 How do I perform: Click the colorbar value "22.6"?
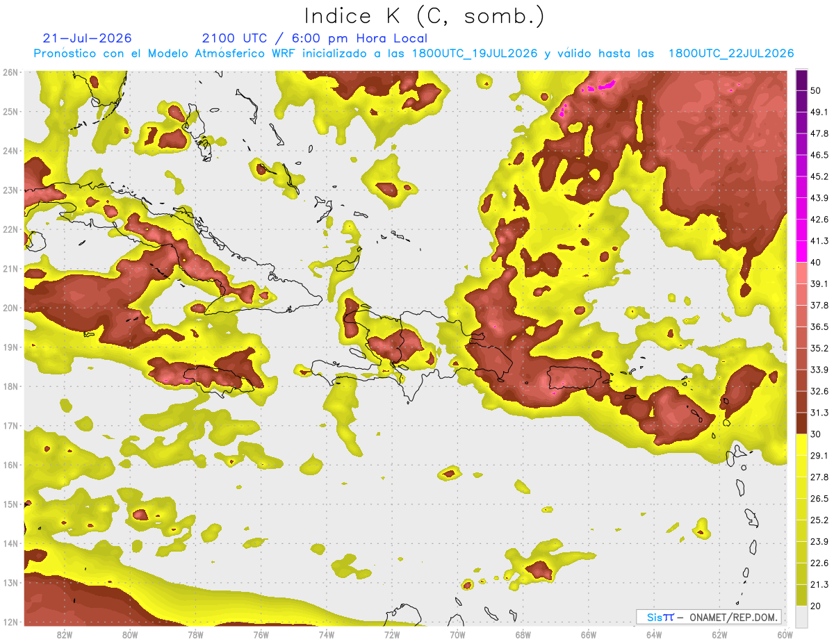coord(819,563)
